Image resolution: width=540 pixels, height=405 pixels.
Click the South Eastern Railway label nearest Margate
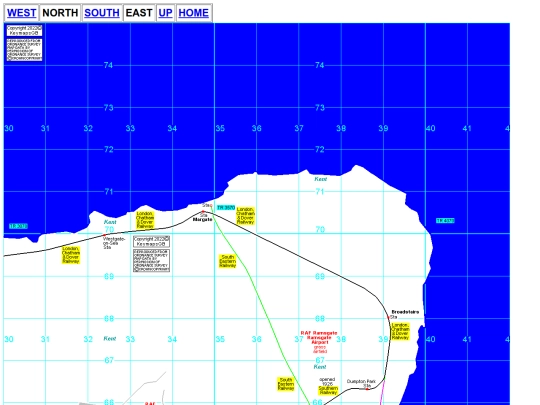point(228,261)
